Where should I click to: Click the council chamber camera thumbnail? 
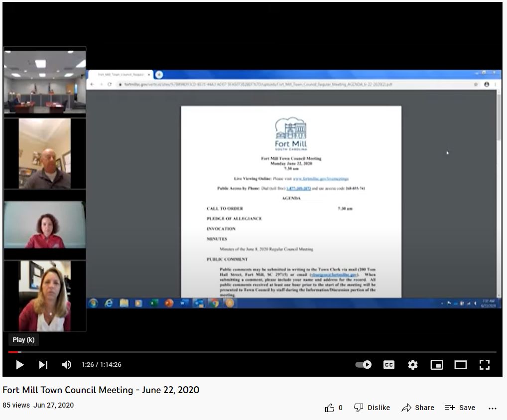45,82
